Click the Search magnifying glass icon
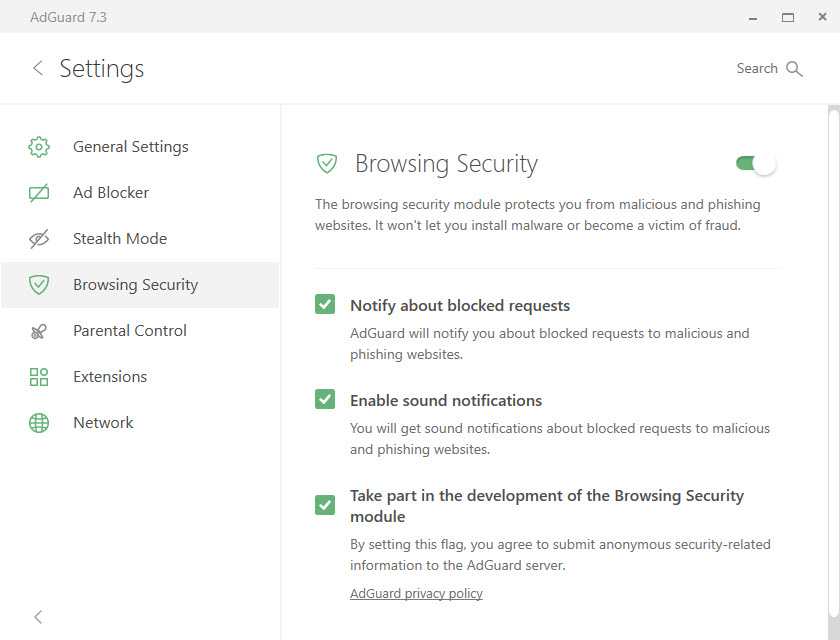 pos(794,69)
